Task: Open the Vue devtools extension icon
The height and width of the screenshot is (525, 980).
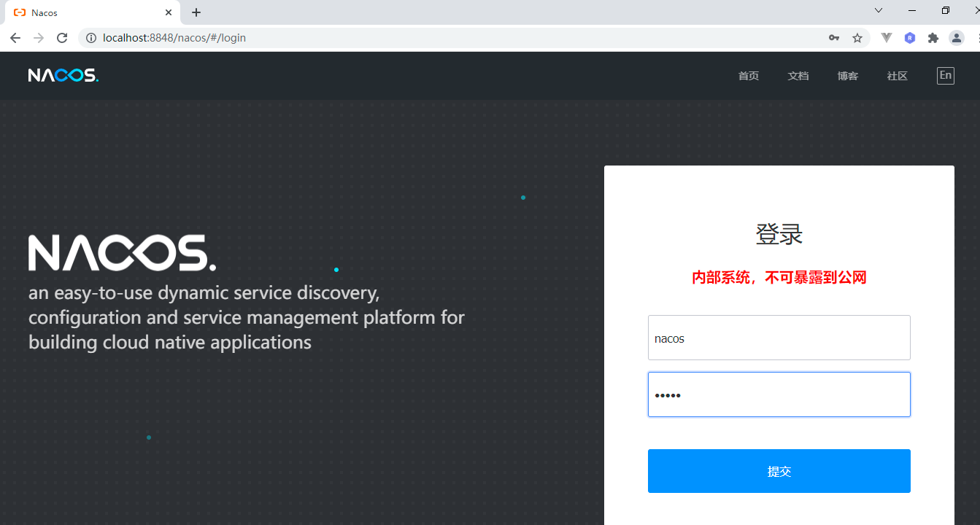Action: click(887, 38)
